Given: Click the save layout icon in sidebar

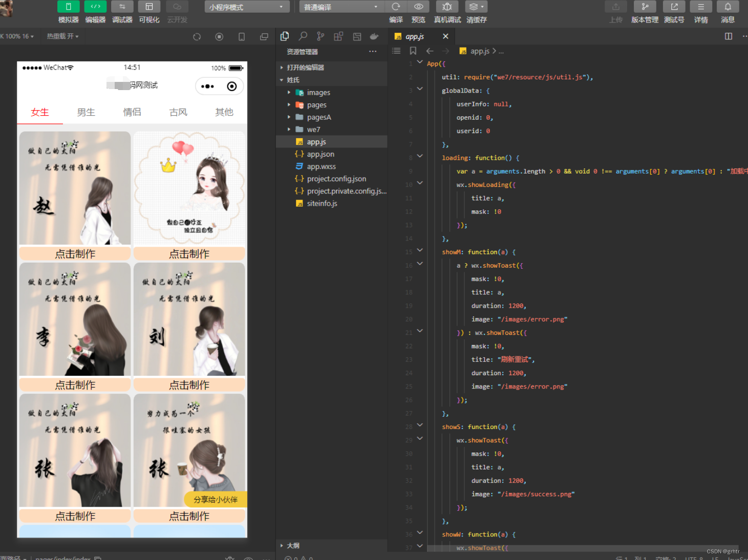Looking at the screenshot, I should point(357,36).
